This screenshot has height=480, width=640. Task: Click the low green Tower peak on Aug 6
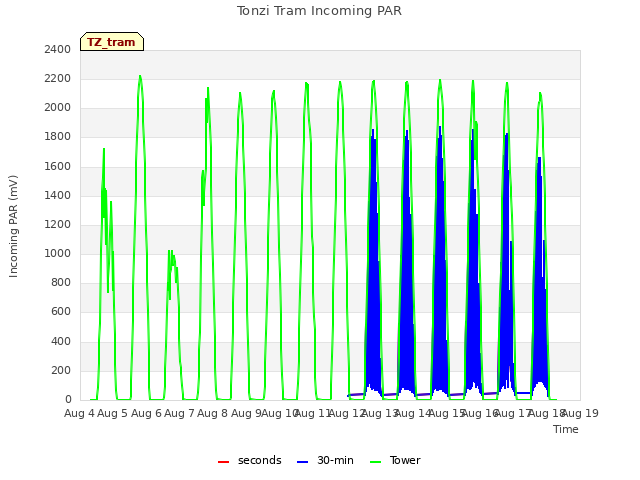(x=172, y=251)
